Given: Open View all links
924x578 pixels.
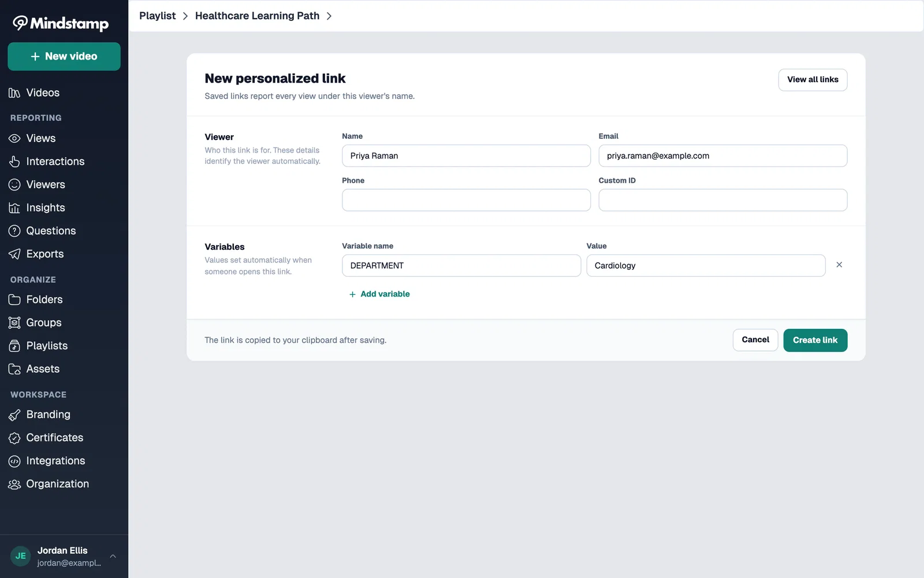Looking at the screenshot, I should pos(813,80).
